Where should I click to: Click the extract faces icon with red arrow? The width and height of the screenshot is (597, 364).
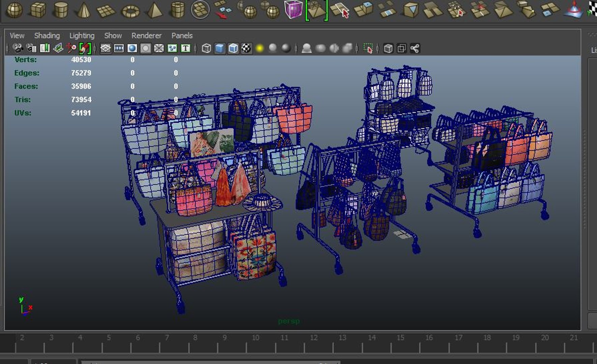click(x=223, y=9)
